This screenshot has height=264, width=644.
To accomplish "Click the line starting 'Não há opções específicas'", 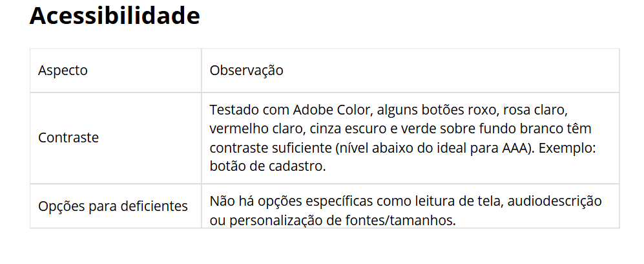I will point(406,201).
